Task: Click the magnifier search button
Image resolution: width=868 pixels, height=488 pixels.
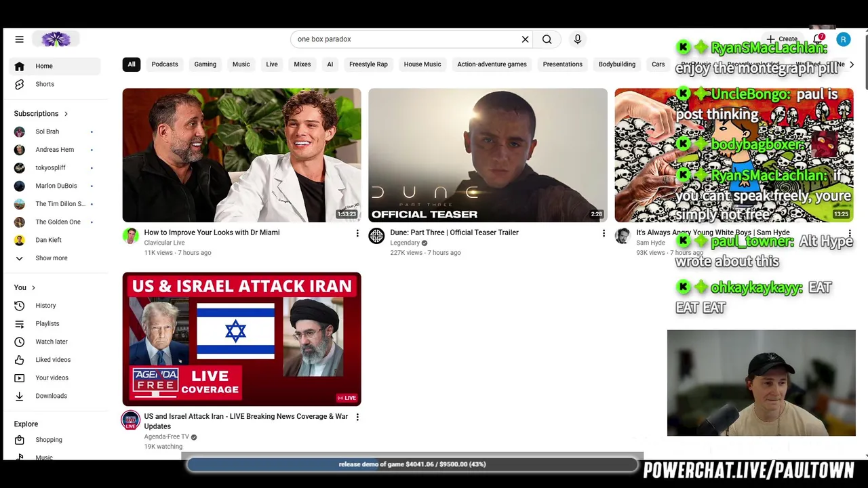Action: (x=547, y=39)
